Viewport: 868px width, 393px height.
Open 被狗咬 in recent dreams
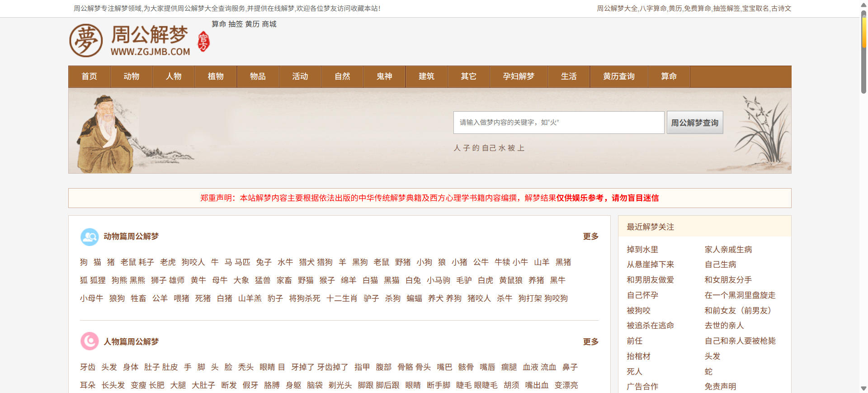point(638,311)
